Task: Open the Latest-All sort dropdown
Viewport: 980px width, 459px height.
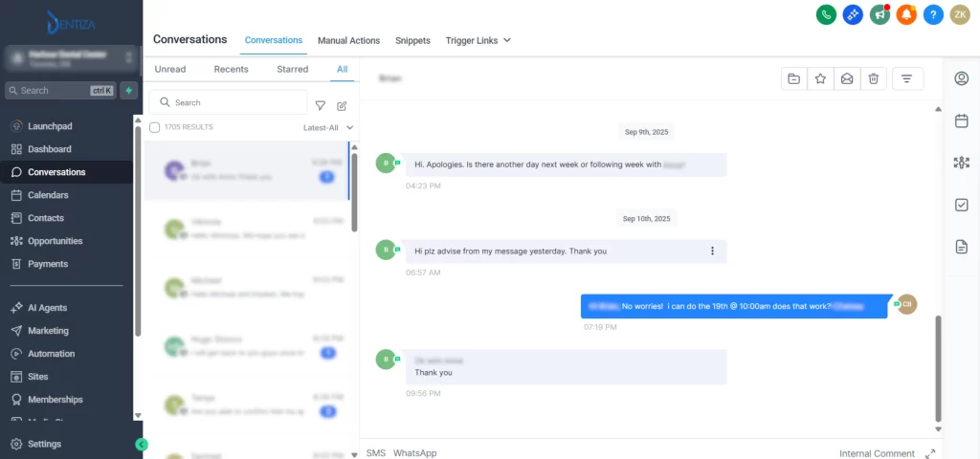Action: (x=328, y=127)
